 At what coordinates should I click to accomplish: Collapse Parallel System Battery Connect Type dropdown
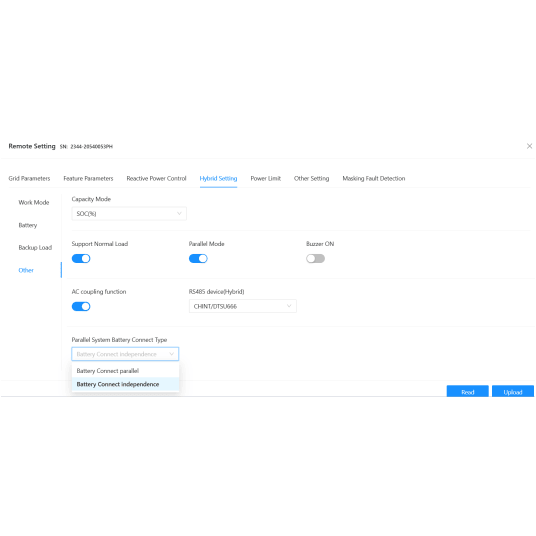click(125, 354)
